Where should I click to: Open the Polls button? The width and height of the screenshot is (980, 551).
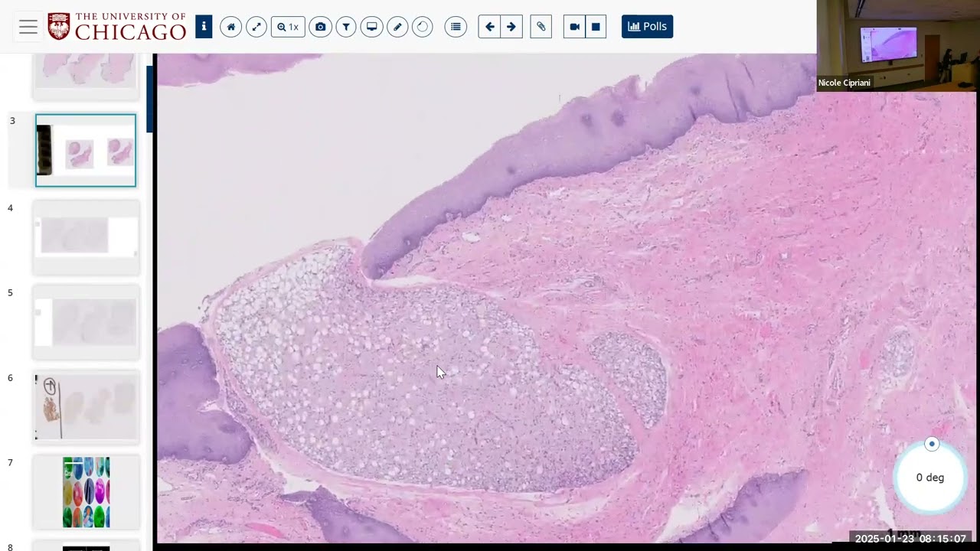tap(647, 27)
